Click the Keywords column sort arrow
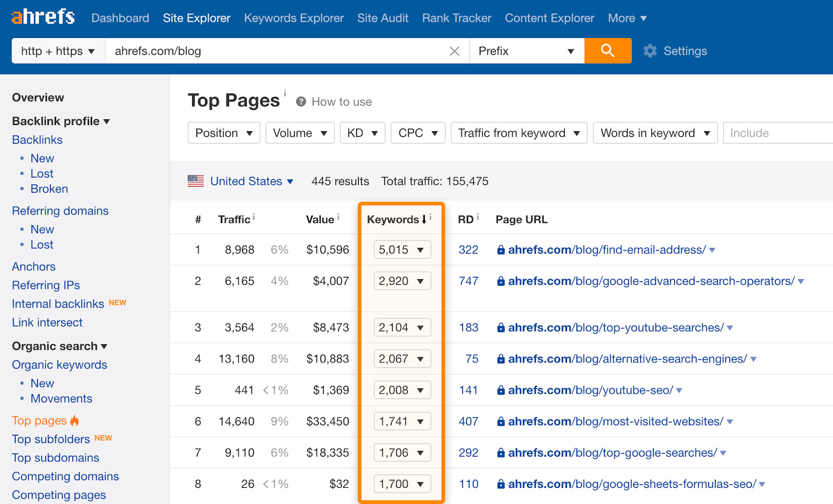833x504 pixels. 424,219
